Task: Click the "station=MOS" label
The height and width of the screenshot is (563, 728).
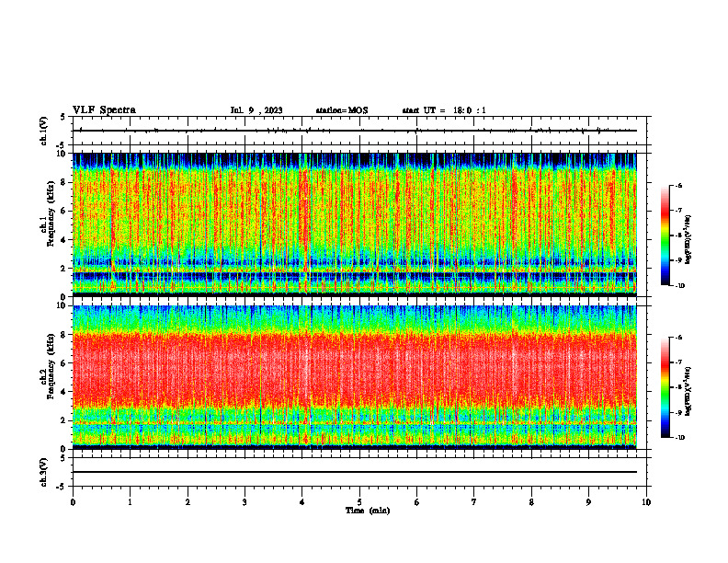Action: 342,110
